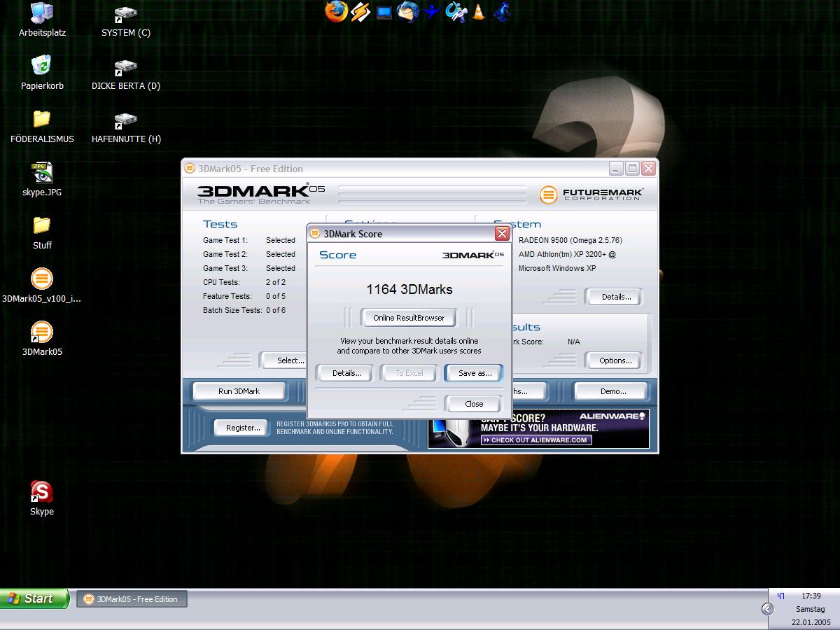
Task: Click the Close button in Score dialog
Action: click(474, 404)
